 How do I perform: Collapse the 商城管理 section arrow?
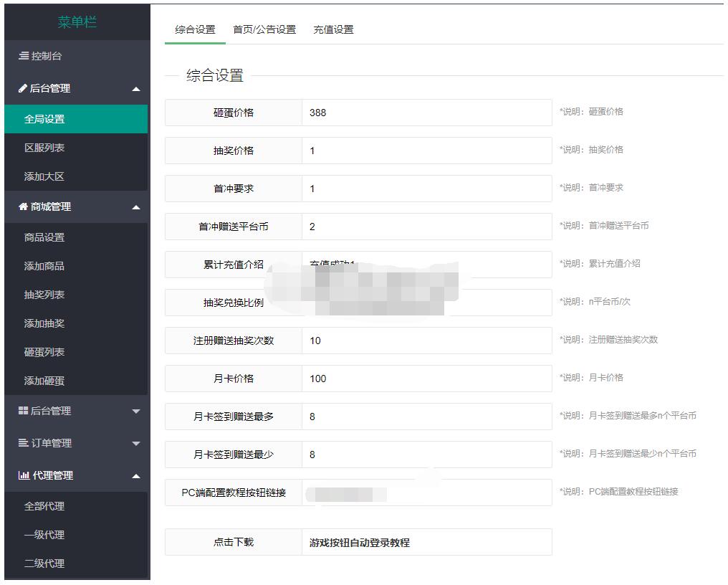pos(136,208)
